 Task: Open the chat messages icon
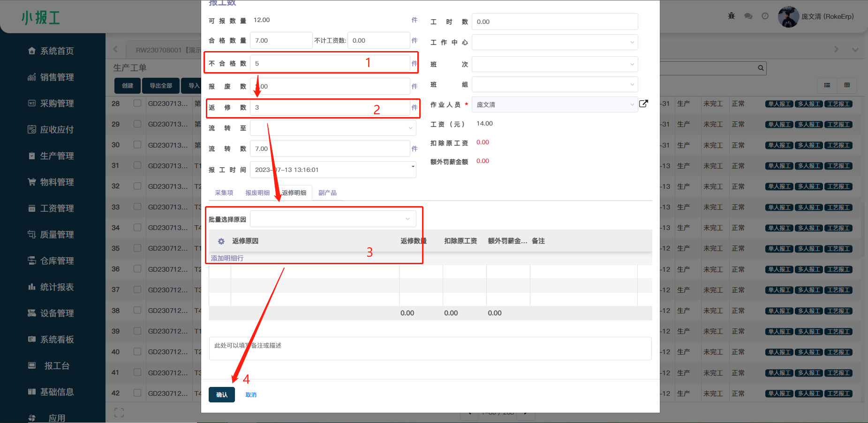coord(748,16)
